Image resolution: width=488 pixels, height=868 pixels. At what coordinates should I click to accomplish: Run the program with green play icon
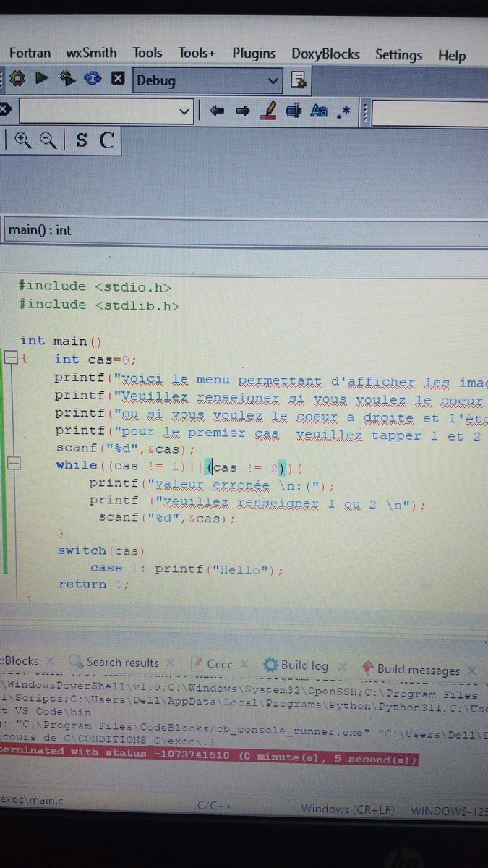coord(42,78)
